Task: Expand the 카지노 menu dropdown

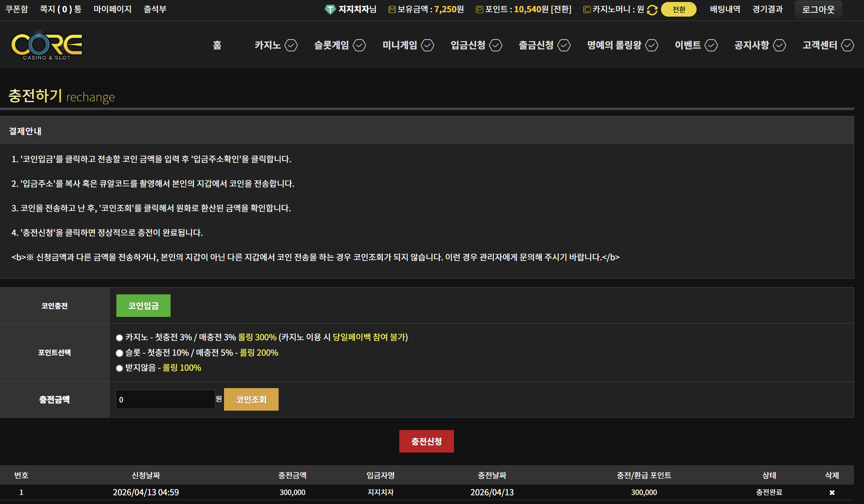Action: [291, 45]
